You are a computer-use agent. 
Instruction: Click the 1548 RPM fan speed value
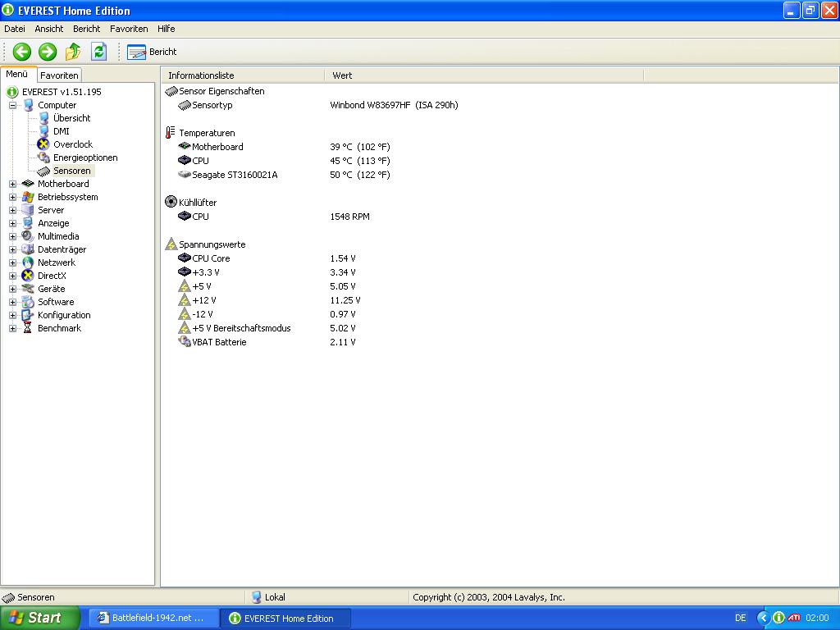tap(349, 217)
